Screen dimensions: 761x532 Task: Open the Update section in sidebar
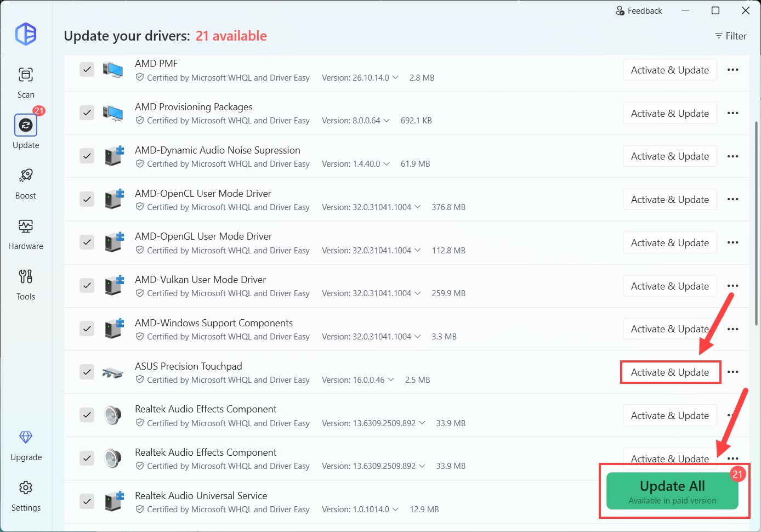tap(26, 132)
